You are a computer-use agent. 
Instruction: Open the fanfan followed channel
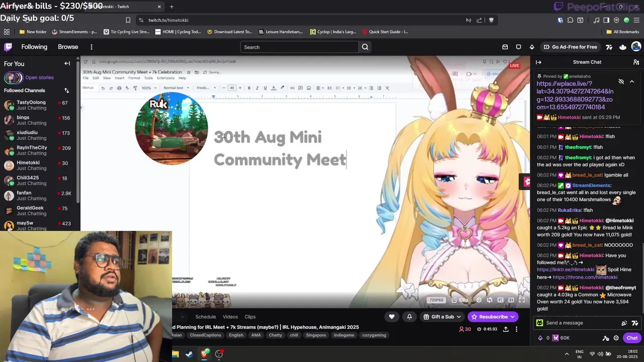38,196
